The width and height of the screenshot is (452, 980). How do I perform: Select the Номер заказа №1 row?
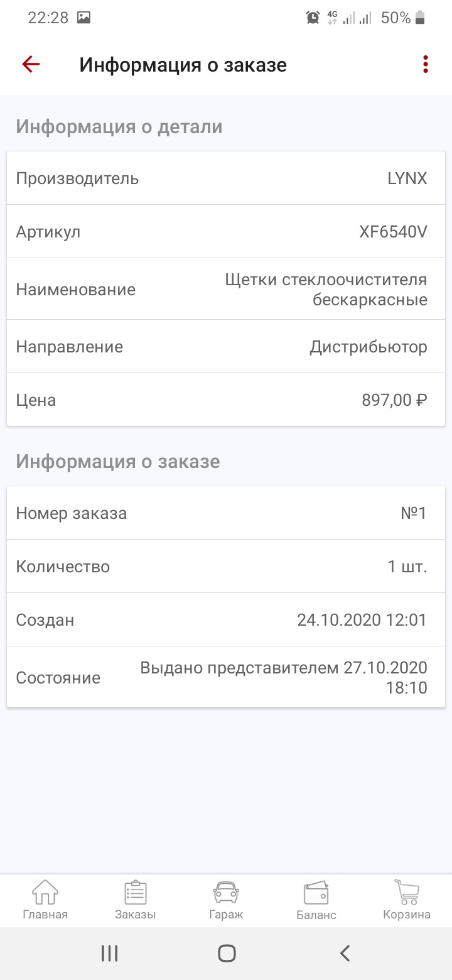pos(226,513)
